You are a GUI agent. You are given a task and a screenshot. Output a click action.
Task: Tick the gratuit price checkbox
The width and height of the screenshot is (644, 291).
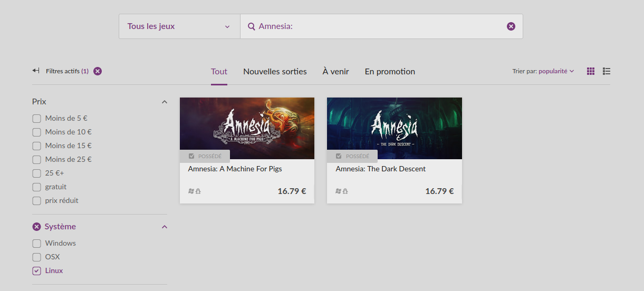tap(36, 187)
